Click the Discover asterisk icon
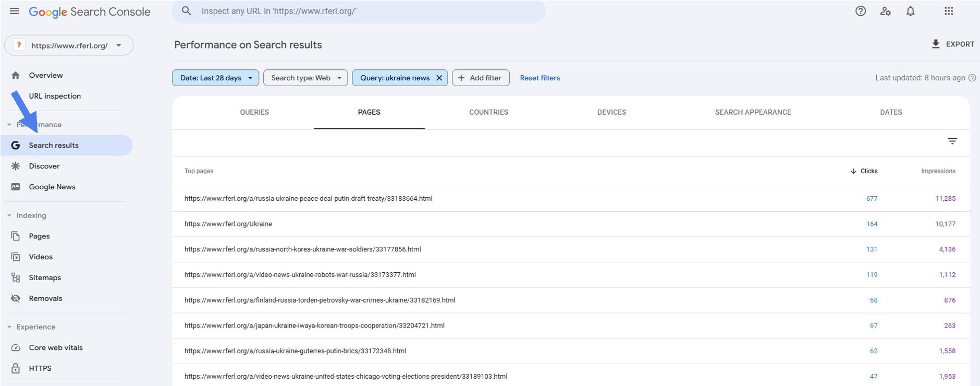Image resolution: width=980 pixels, height=386 pixels. point(16,166)
